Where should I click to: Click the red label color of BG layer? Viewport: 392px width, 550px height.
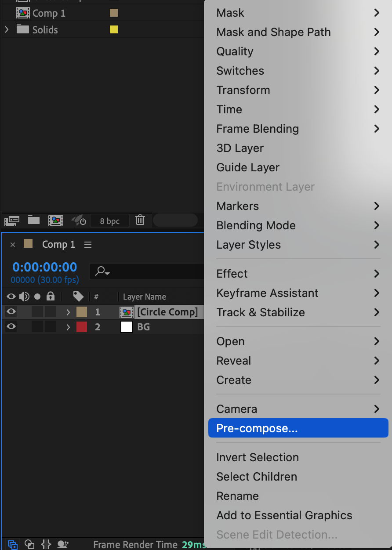pyautogui.click(x=82, y=327)
